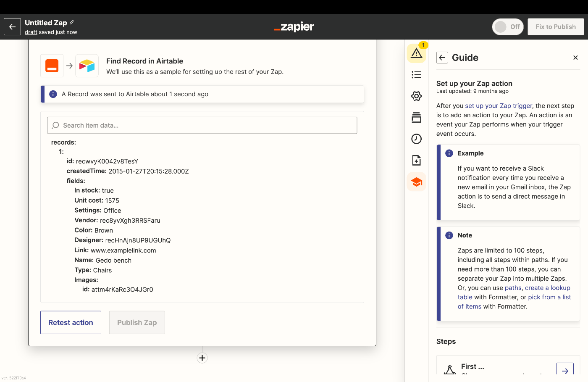Open the versions stack icon
588x382 pixels.
(x=417, y=118)
